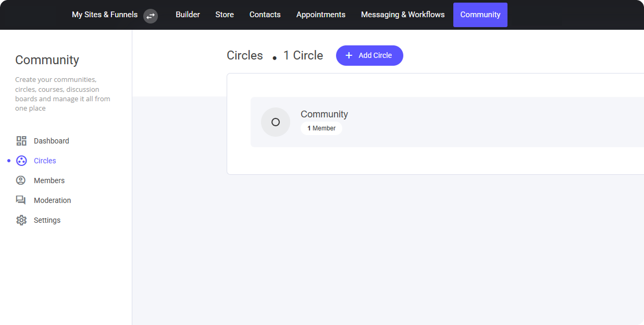The height and width of the screenshot is (325, 644).
Task: Click the plus icon in Add Circle
Action: click(x=349, y=55)
